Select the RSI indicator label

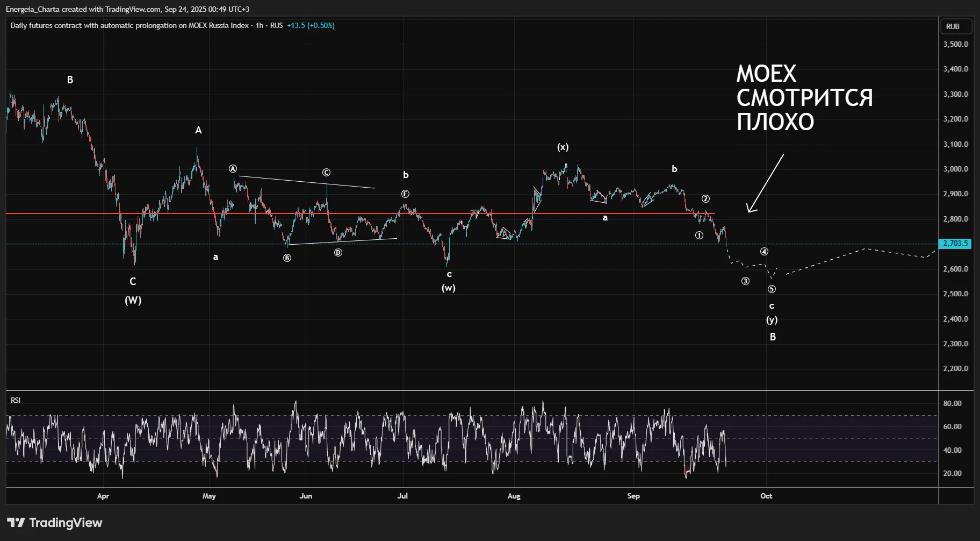tap(16, 400)
